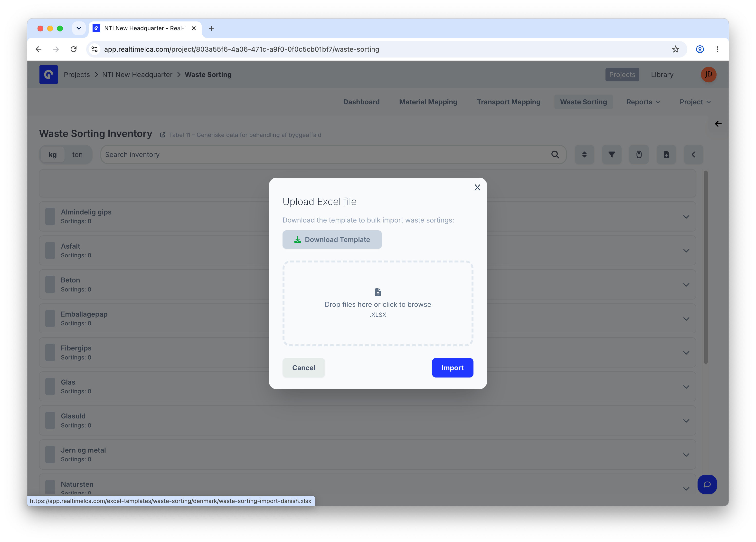Open the browser three-dot menu
756x542 pixels.
717,49
